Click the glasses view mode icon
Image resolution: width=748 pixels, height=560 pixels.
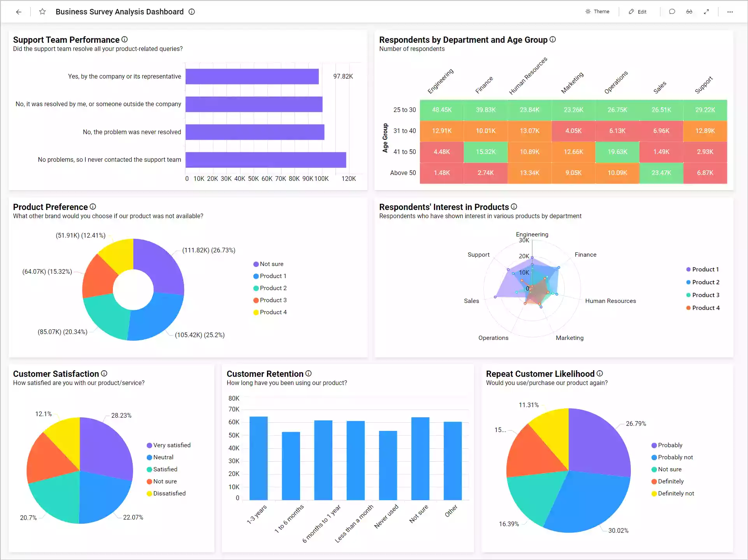pos(689,12)
